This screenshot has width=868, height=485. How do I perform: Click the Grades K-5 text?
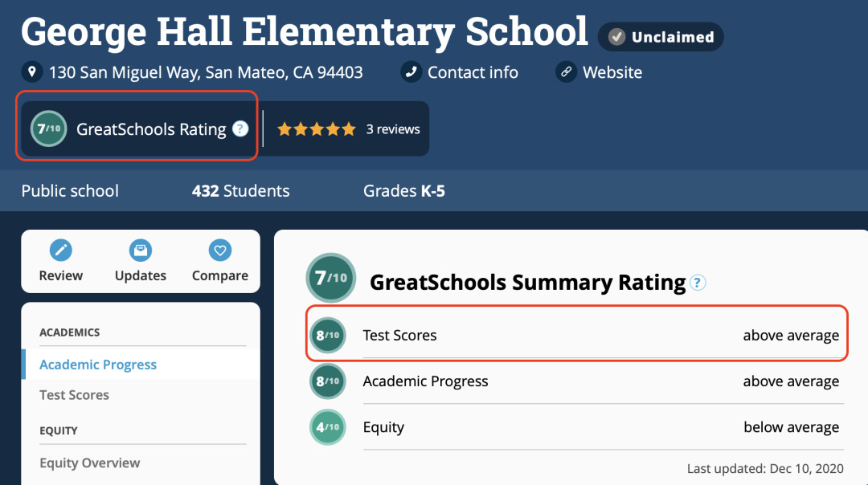click(404, 191)
